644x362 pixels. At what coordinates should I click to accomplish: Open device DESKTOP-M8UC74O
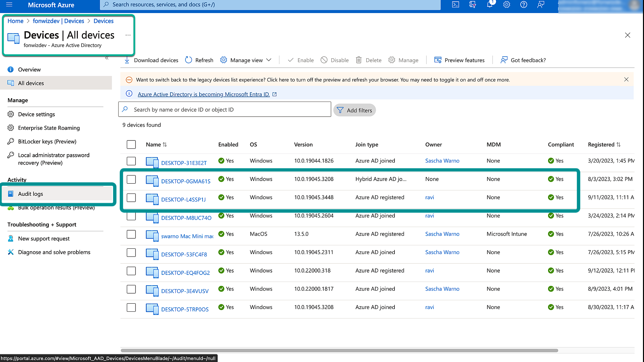[186, 218]
